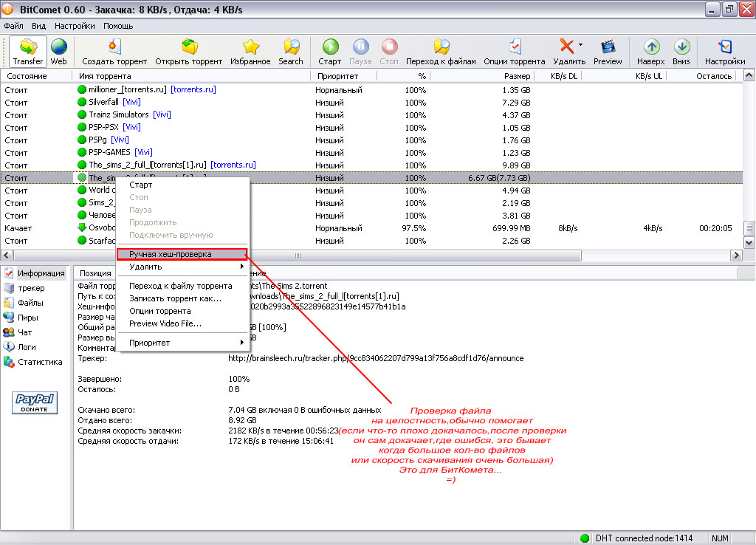Image resolution: width=756 pixels, height=545 pixels.
Task: Select the Trainz Simulators torrent row
Action: [x=371, y=114]
